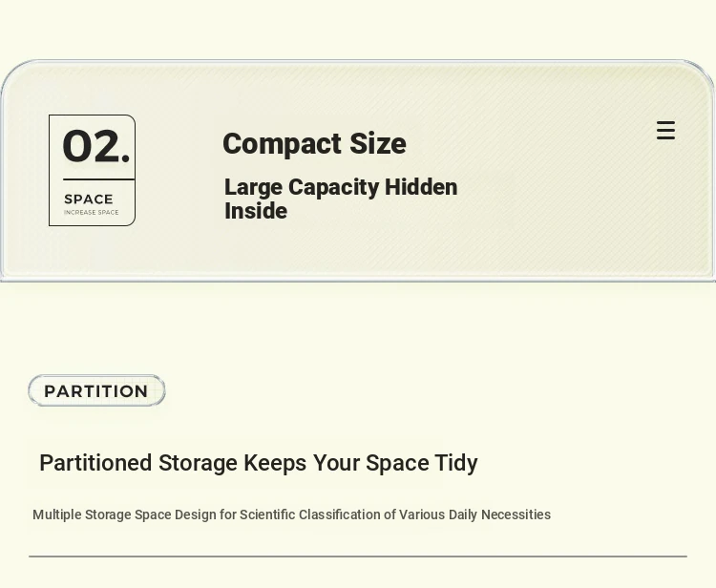Click the horizontal divider below the description
The width and height of the screenshot is (716, 588).
click(x=358, y=556)
